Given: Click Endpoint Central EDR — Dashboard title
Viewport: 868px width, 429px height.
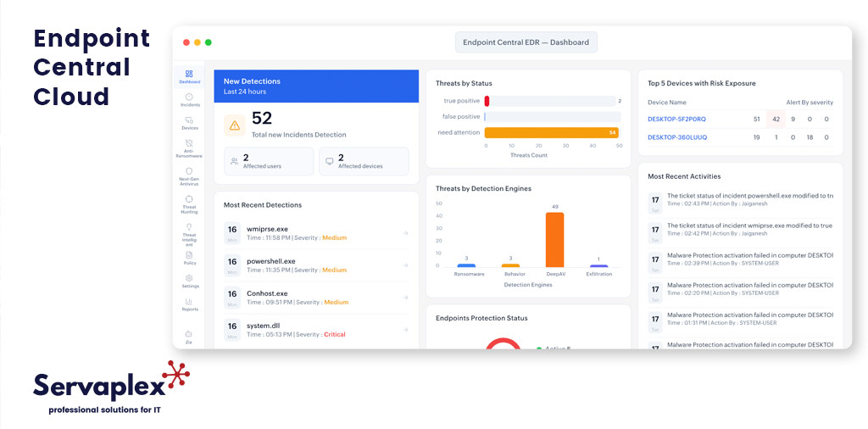Looking at the screenshot, I should (526, 42).
